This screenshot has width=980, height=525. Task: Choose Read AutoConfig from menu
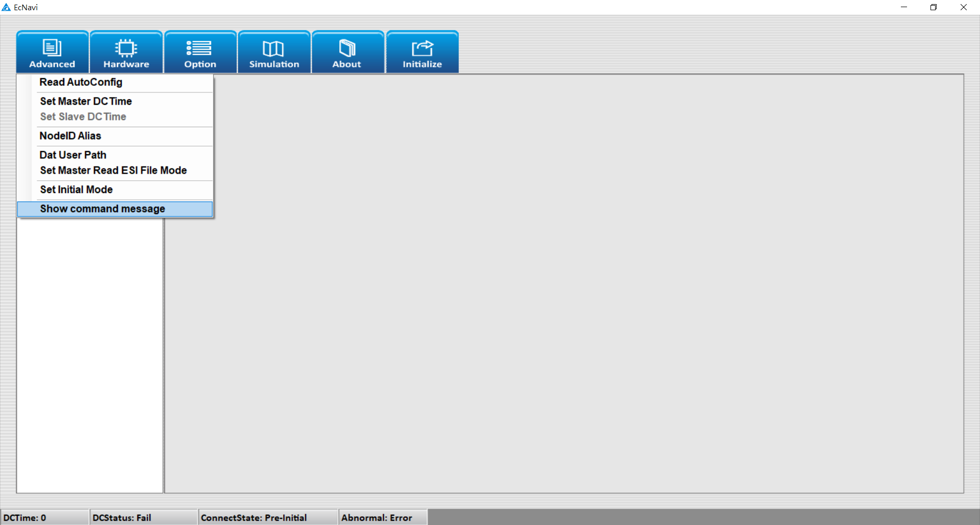[x=81, y=82]
